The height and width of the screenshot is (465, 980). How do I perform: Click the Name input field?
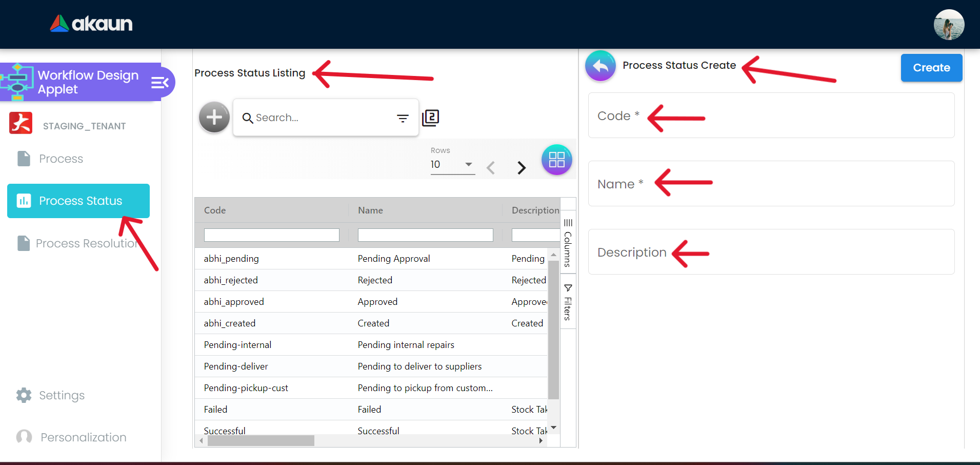(771, 184)
